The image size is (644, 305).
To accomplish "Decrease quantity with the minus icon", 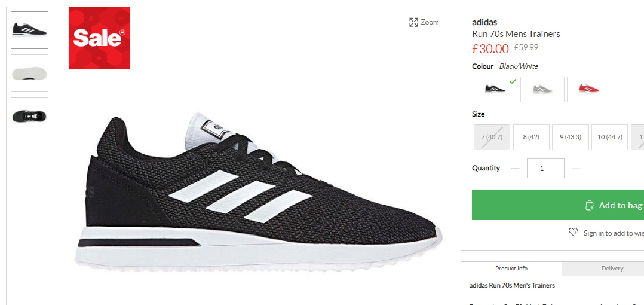I will tap(516, 169).
